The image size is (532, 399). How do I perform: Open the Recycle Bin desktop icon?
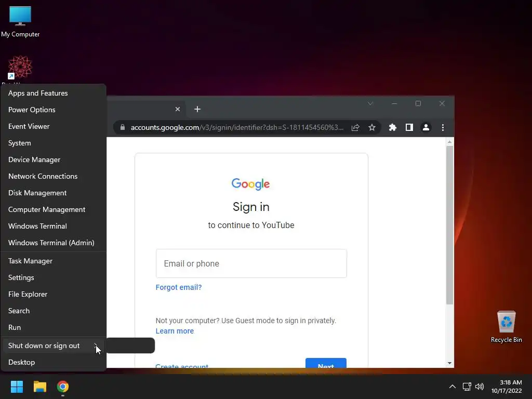pyautogui.click(x=506, y=326)
